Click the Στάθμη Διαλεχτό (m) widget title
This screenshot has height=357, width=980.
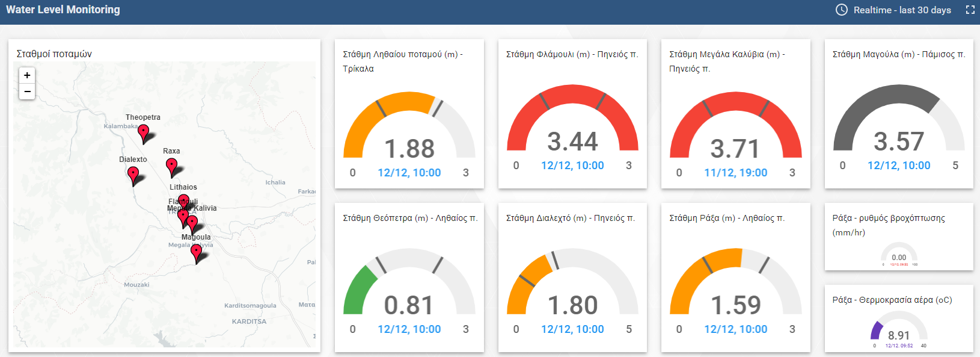coord(571,218)
